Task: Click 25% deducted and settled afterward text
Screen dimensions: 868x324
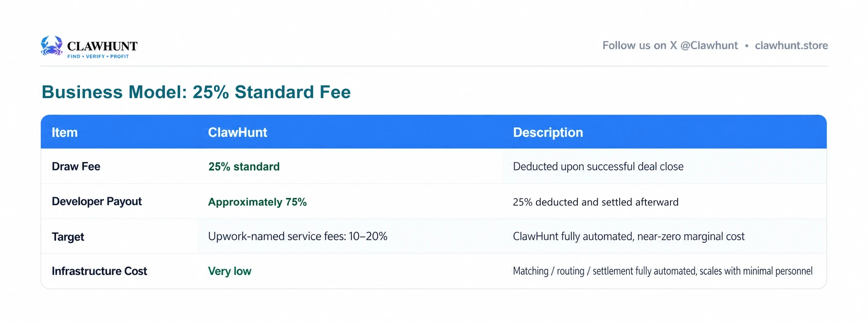Action: [596, 202]
